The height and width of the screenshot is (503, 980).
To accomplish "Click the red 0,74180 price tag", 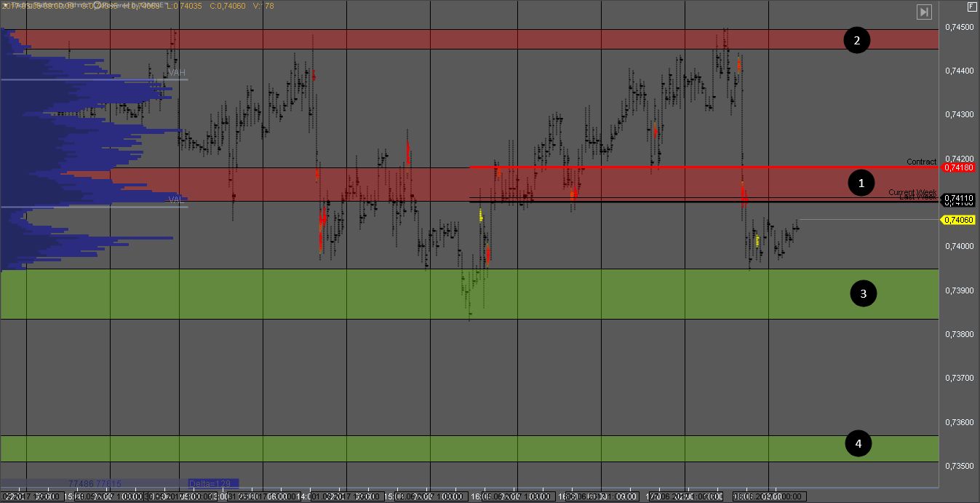I will [x=958, y=167].
